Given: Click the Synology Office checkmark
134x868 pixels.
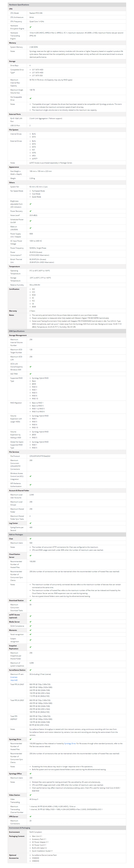Looking at the screenshot, I should coord(30,774).
